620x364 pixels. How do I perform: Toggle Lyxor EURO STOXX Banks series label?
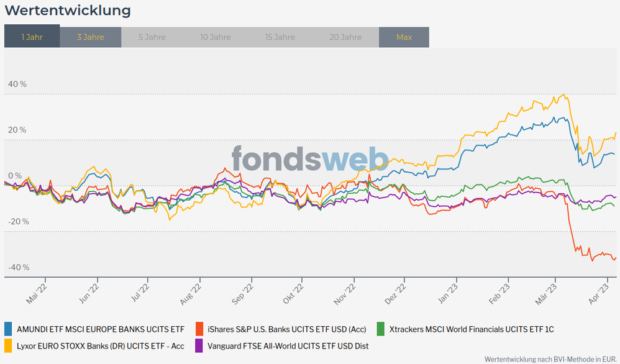(101, 346)
